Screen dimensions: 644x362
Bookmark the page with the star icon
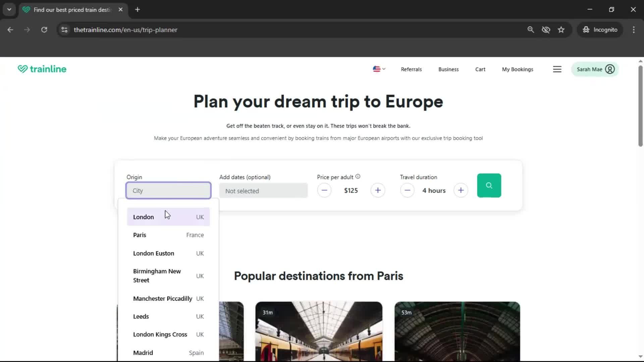[561, 29]
